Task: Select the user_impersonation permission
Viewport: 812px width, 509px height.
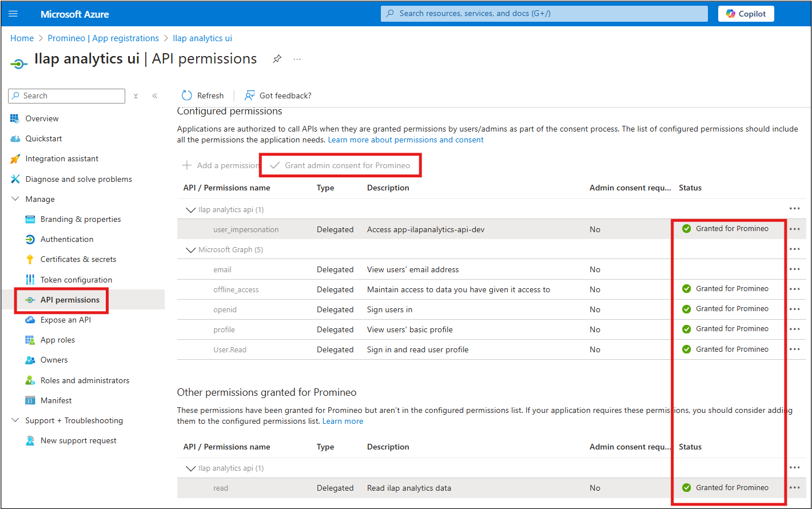Action: click(246, 229)
